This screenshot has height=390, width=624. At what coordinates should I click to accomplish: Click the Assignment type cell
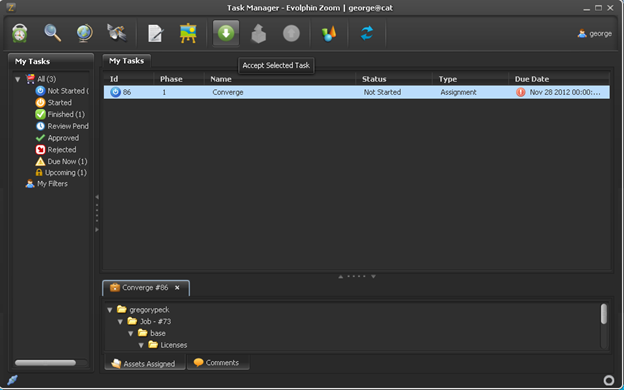coord(458,92)
